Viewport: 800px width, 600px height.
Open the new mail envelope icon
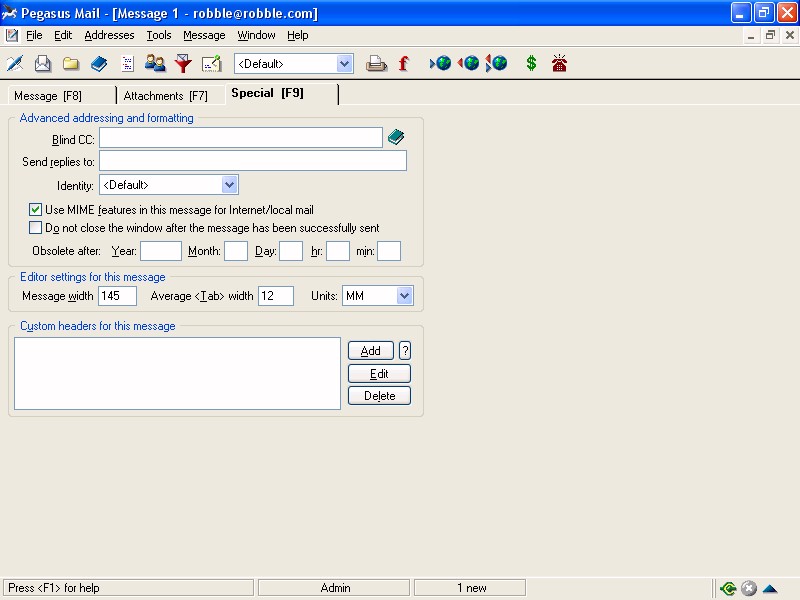(43, 64)
